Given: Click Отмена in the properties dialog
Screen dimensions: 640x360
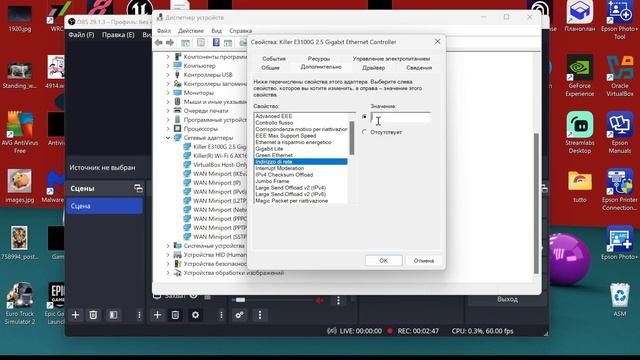Looking at the screenshot, I should 424,260.
